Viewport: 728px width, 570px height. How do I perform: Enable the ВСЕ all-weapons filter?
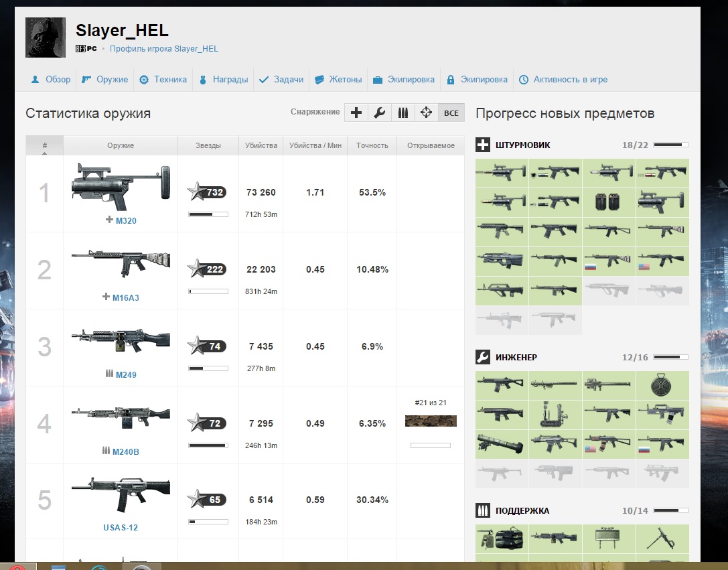click(x=451, y=113)
